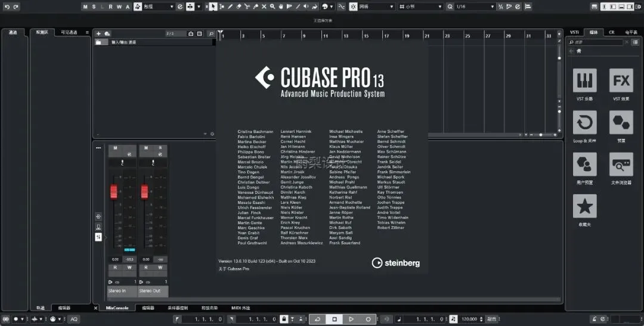644x326 pixels.
Task: Open Favorites star tile
Action: pos(585,206)
